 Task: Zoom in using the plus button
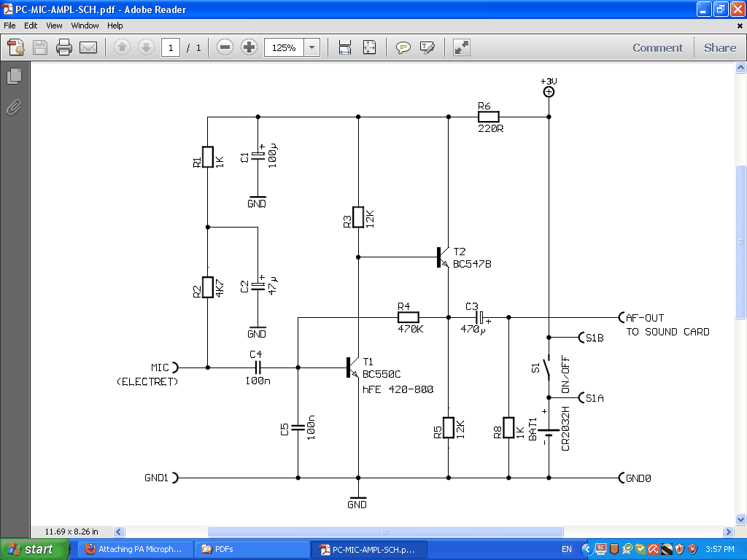(249, 47)
